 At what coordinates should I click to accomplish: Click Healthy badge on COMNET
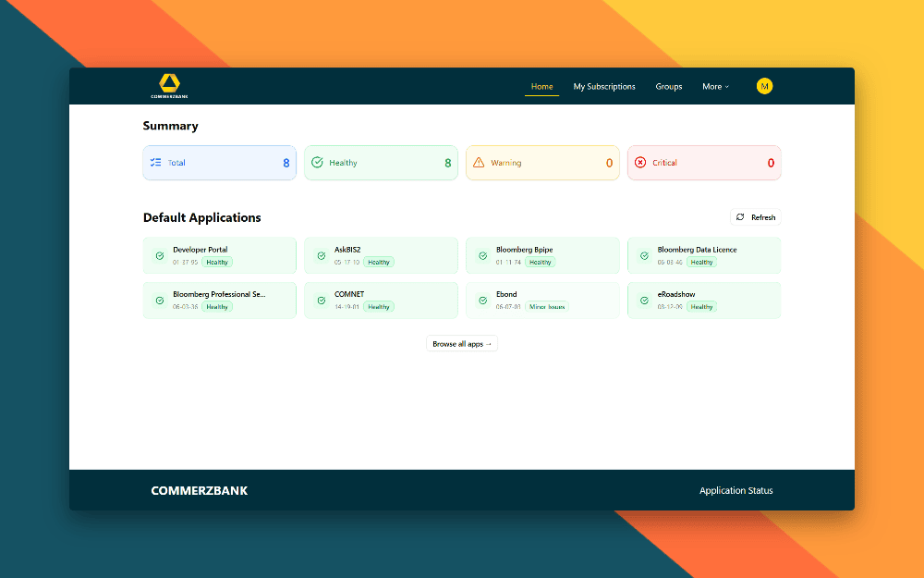378,307
